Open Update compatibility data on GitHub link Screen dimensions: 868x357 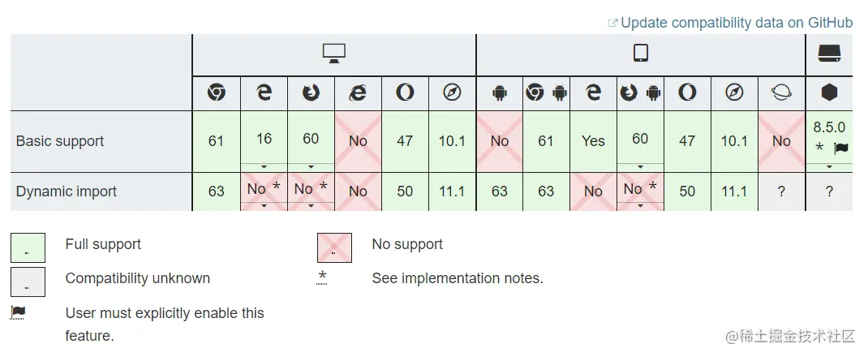pos(737,23)
